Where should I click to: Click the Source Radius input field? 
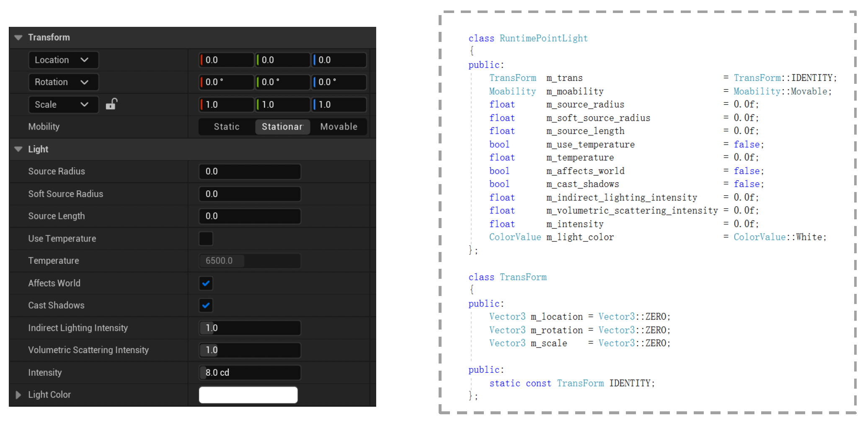coord(250,171)
